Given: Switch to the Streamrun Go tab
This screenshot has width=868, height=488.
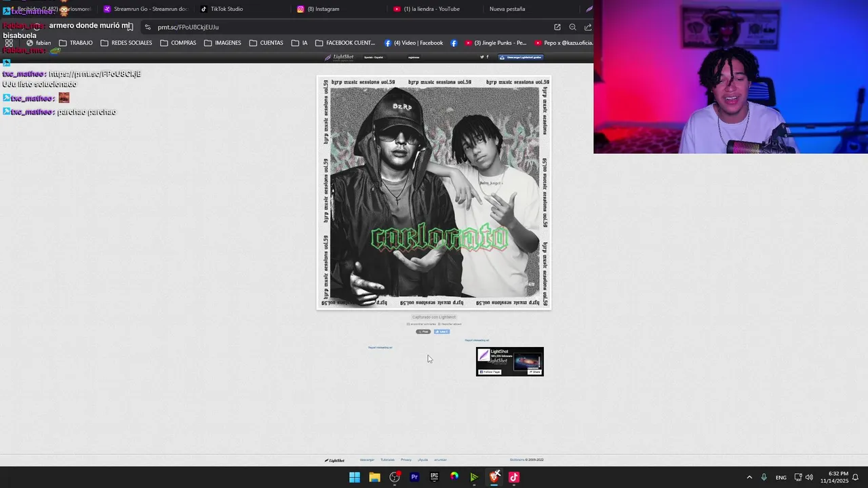Looking at the screenshot, I should 145,9.
